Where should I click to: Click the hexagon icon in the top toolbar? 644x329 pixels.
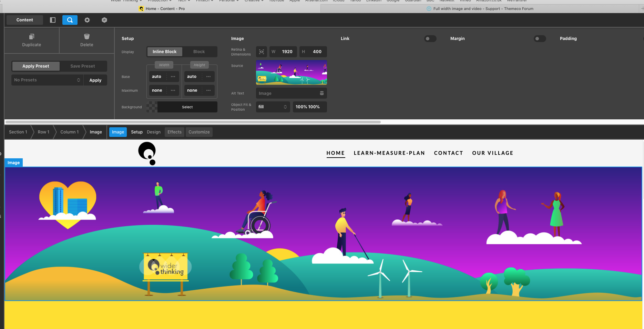click(104, 20)
